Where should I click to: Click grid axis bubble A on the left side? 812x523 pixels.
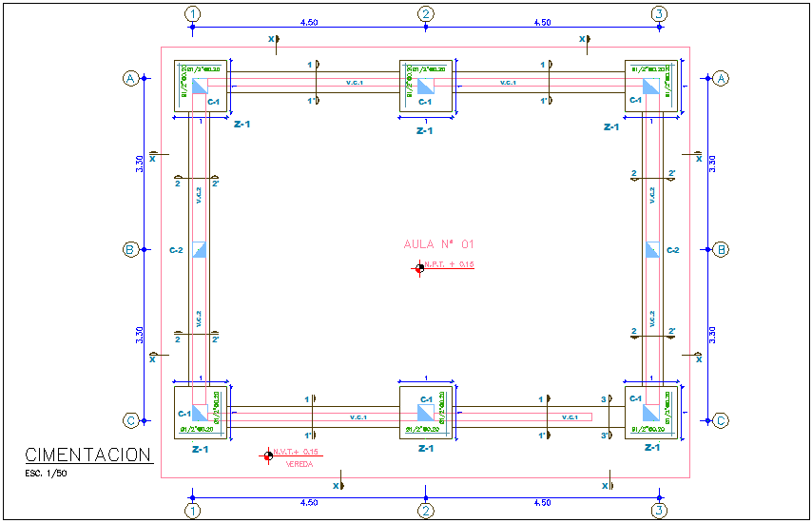click(x=131, y=78)
